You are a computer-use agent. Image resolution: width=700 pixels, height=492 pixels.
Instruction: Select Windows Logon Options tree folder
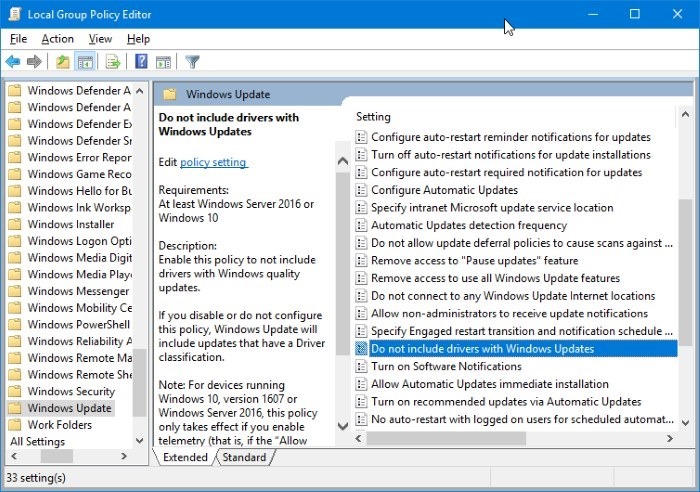79,241
